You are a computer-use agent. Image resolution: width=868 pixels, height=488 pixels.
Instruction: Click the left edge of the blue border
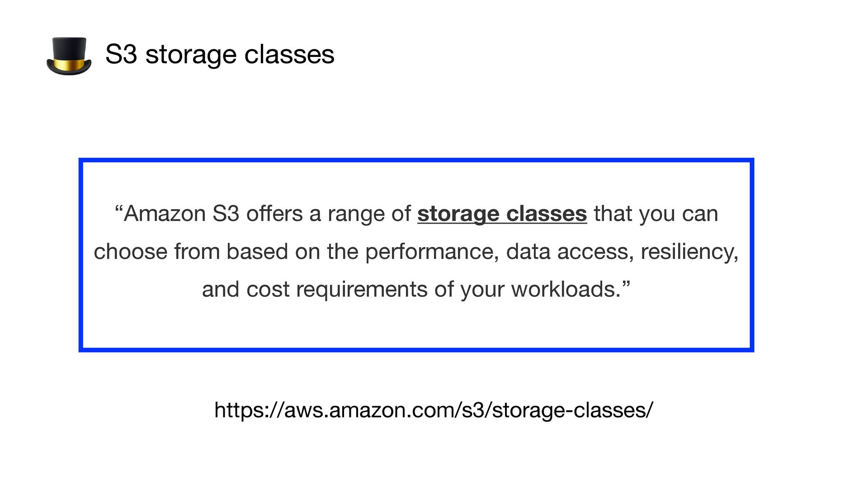tap(81, 255)
